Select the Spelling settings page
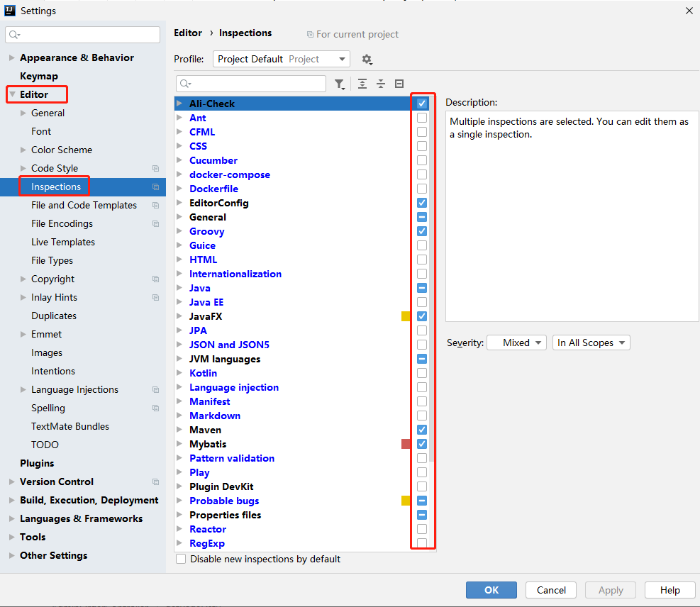Image resolution: width=700 pixels, height=607 pixels. pos(48,408)
